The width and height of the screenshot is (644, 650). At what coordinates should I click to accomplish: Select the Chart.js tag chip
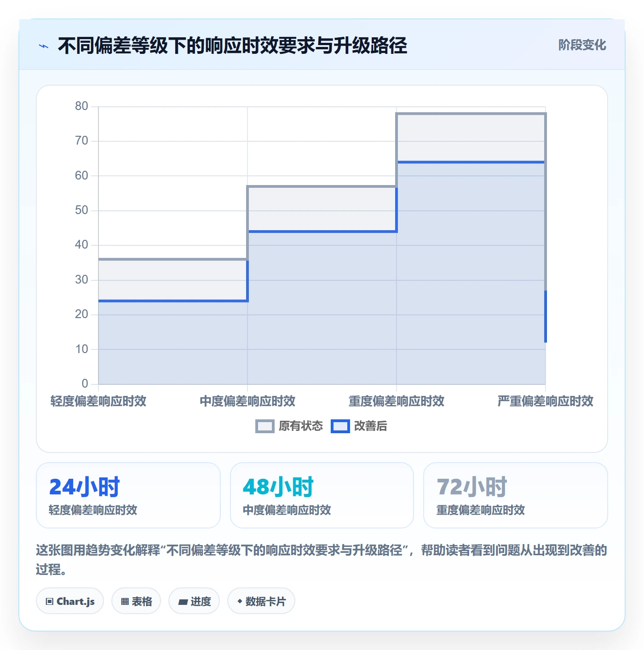point(70,601)
